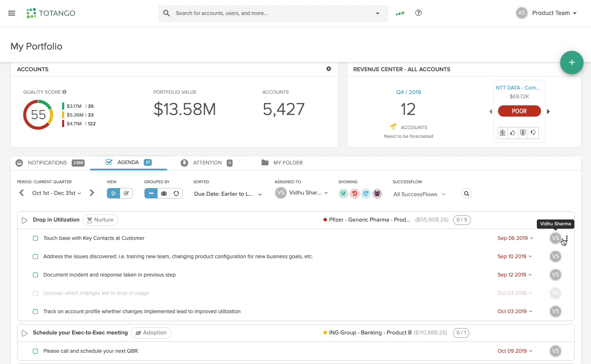Check off Address the issues discovered task

pyautogui.click(x=35, y=257)
